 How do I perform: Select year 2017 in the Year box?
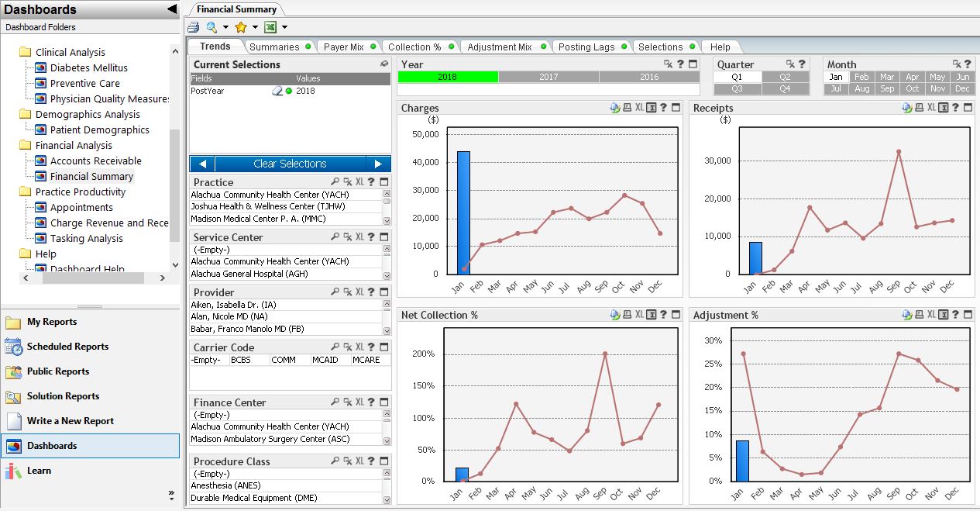(x=548, y=77)
